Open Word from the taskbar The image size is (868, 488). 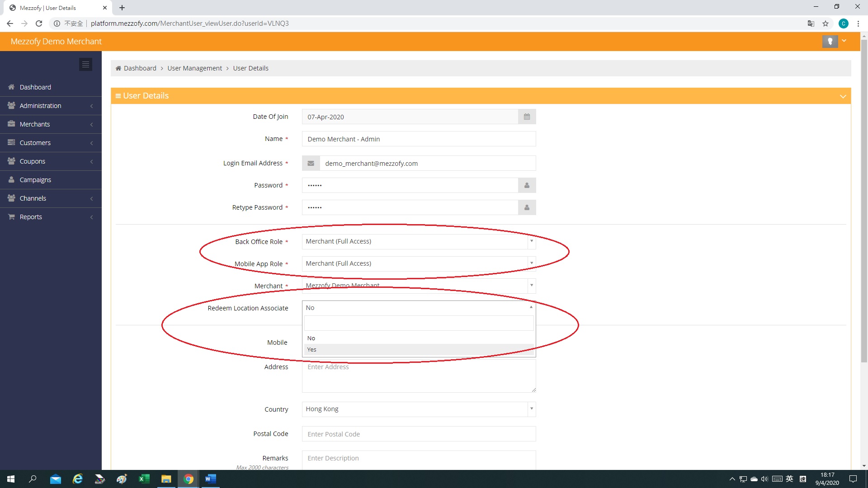[211, 479]
